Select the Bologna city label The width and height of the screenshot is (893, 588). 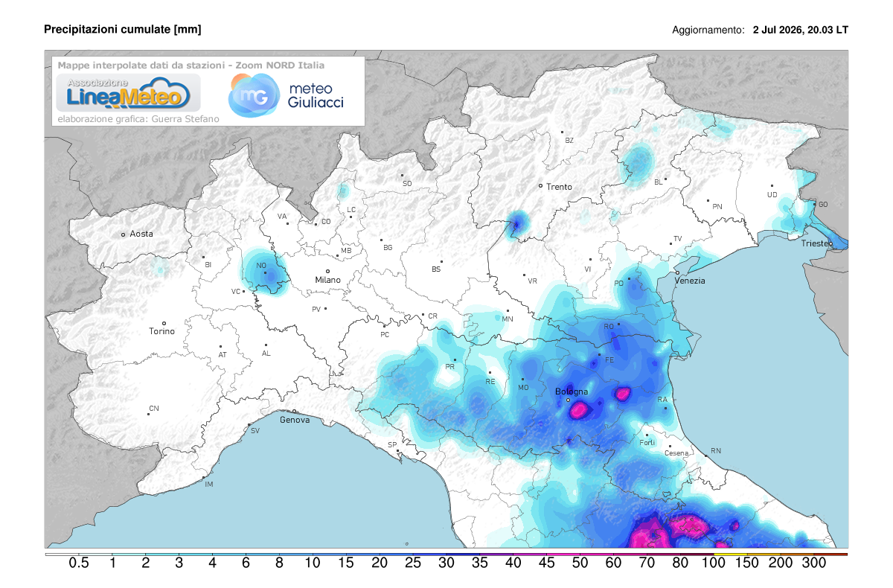tap(572, 392)
